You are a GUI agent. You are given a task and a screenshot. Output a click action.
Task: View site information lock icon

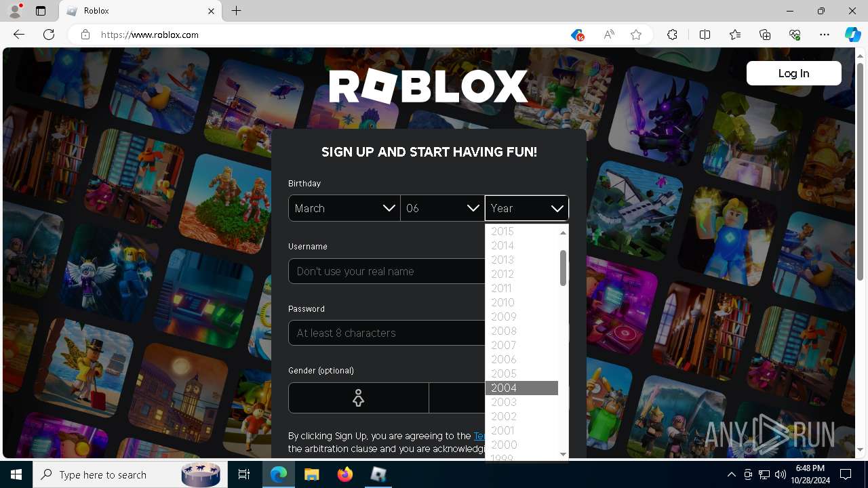(85, 35)
